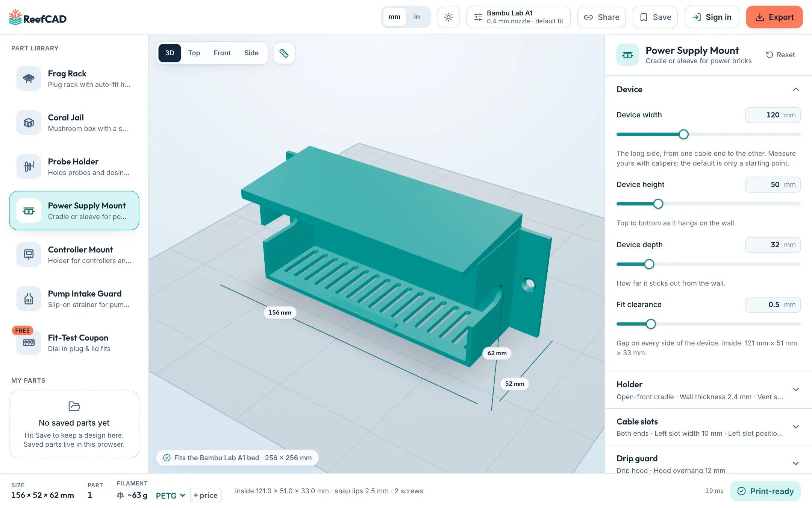Open the Controller Mount part icon
Viewport: 812px width, 508px height.
[x=29, y=254]
